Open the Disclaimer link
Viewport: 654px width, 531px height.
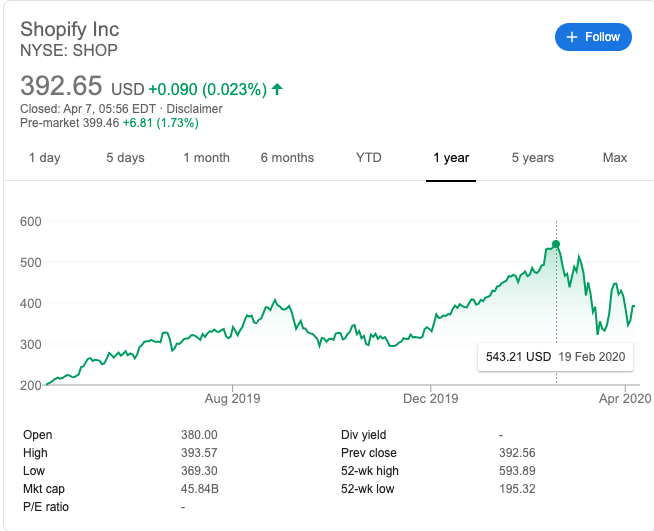[194, 109]
